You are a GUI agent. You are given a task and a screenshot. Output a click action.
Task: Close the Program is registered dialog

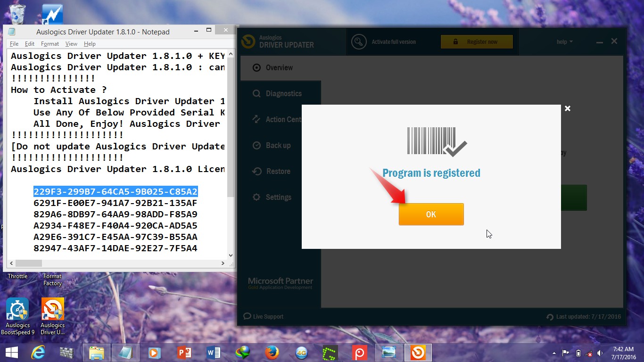(x=568, y=108)
